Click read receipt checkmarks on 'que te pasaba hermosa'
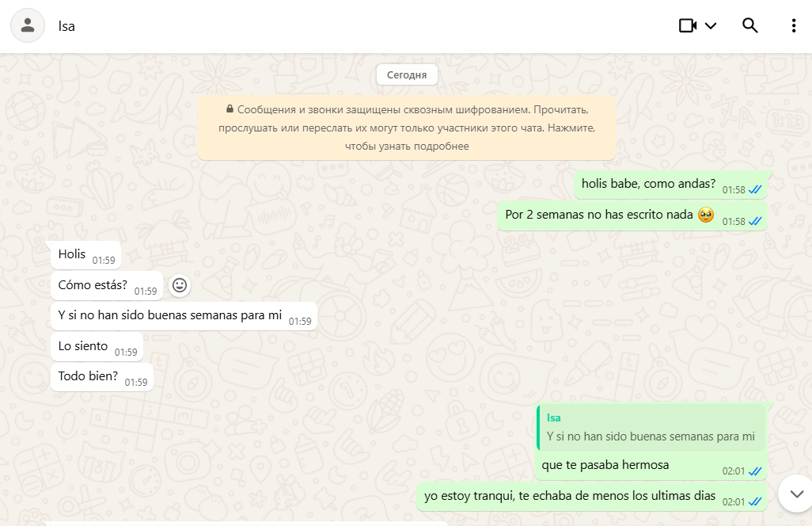 click(x=755, y=471)
